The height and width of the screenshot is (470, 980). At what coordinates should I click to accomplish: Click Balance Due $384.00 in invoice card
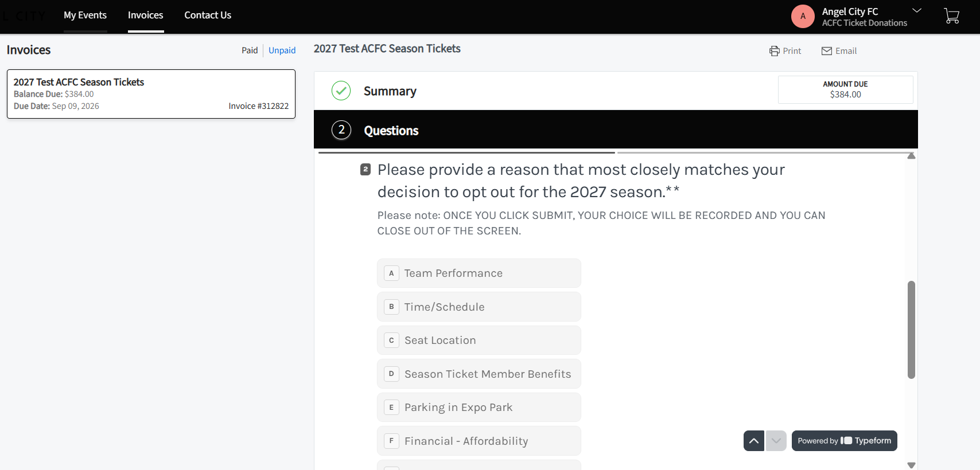54,94
